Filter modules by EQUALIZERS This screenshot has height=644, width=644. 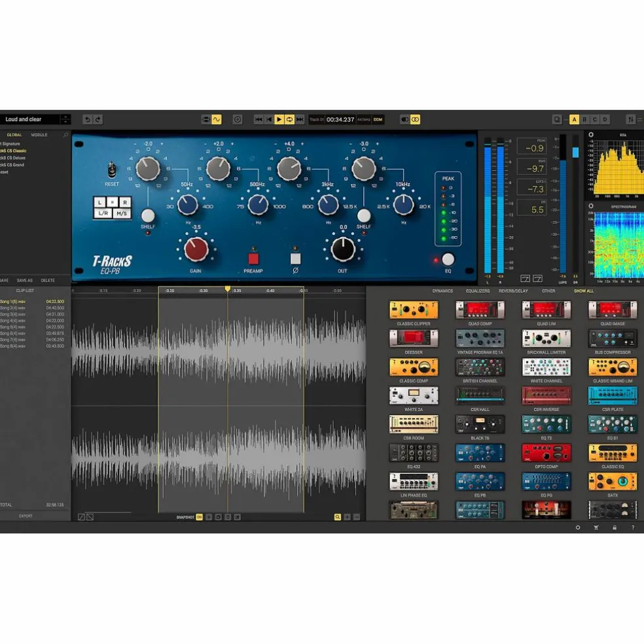(478, 291)
